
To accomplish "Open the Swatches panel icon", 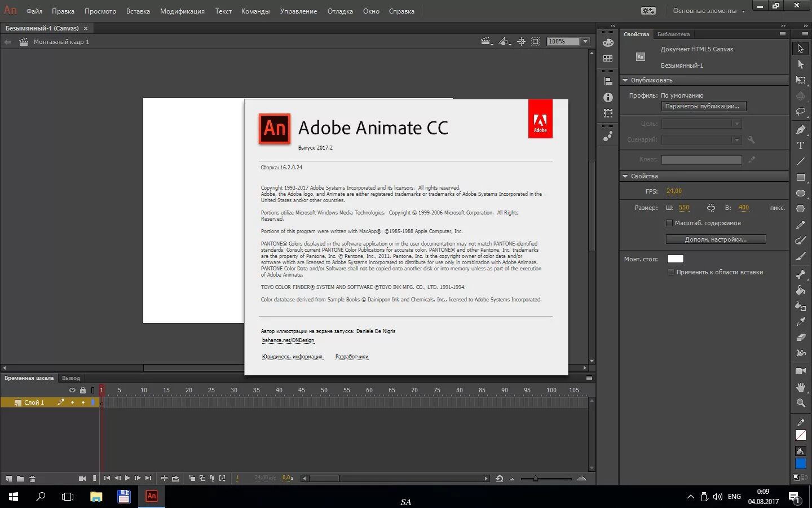I will 608,59.
